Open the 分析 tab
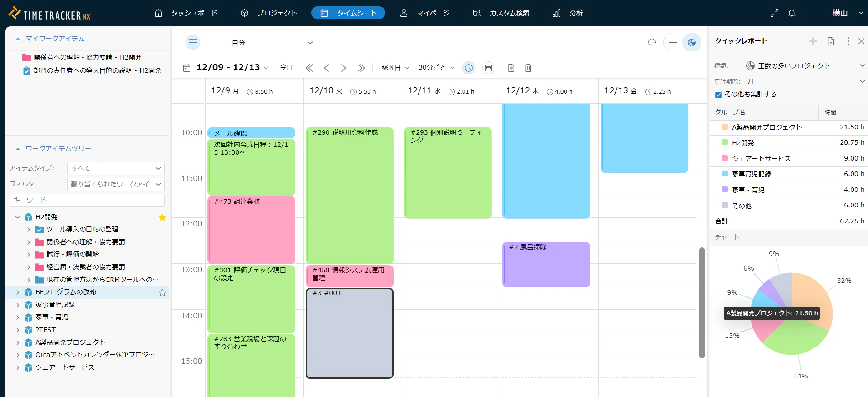This screenshot has height=397, width=868. [x=568, y=13]
